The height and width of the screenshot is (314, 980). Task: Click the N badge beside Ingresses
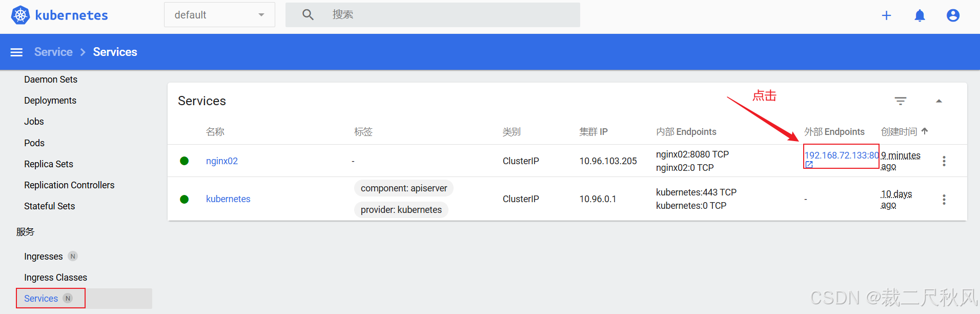[x=73, y=256]
